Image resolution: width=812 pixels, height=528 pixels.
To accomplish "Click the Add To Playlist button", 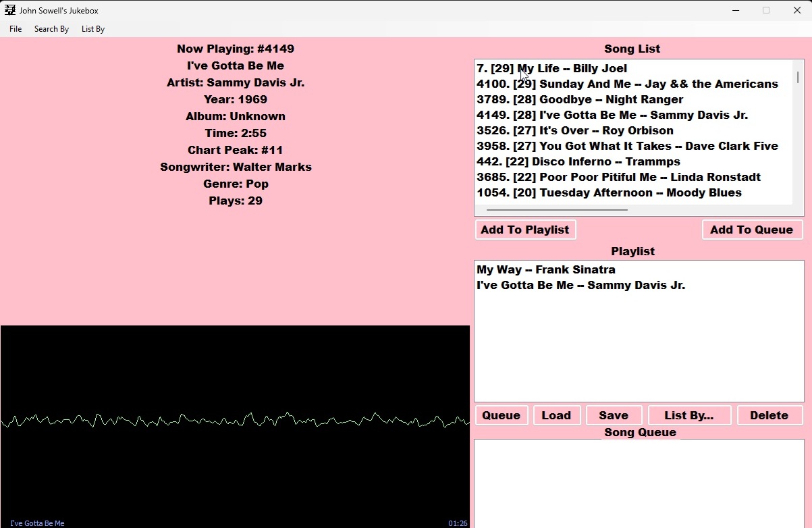I will click(x=525, y=230).
